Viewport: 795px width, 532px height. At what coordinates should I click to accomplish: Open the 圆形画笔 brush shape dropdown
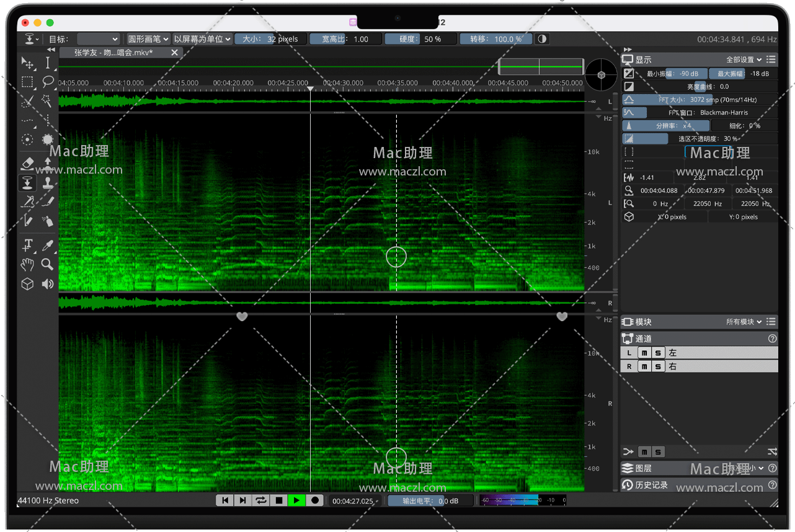[148, 39]
